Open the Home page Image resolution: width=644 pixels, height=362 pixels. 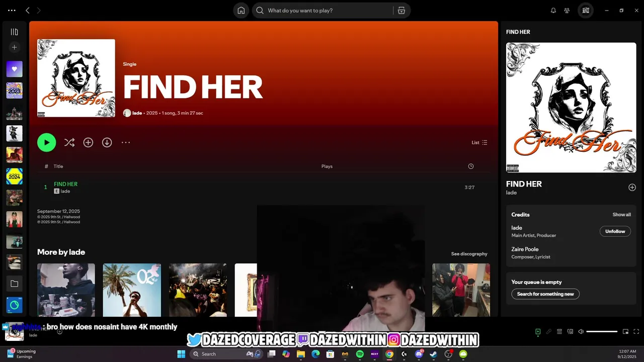[241, 11]
